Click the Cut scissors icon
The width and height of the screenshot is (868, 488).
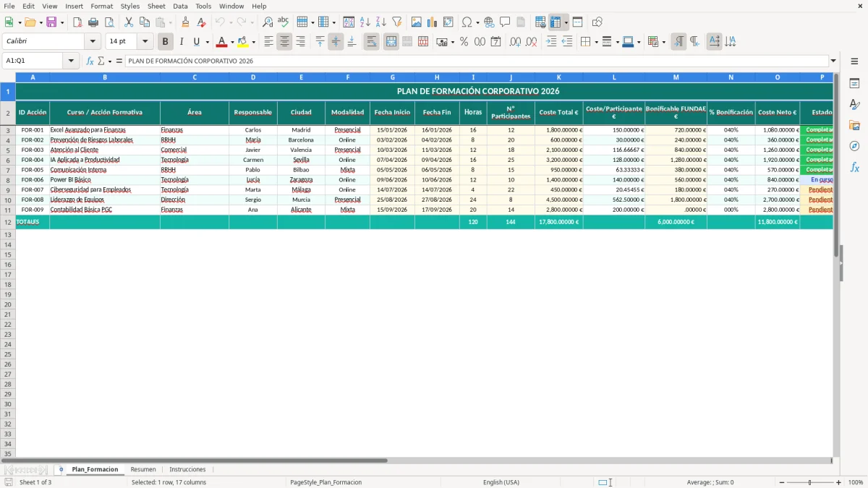click(x=129, y=22)
